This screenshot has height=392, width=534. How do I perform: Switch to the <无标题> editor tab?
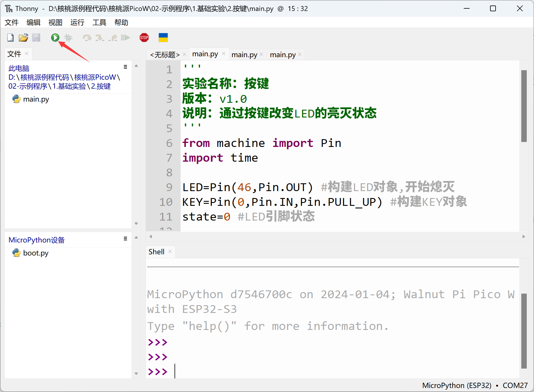click(165, 55)
